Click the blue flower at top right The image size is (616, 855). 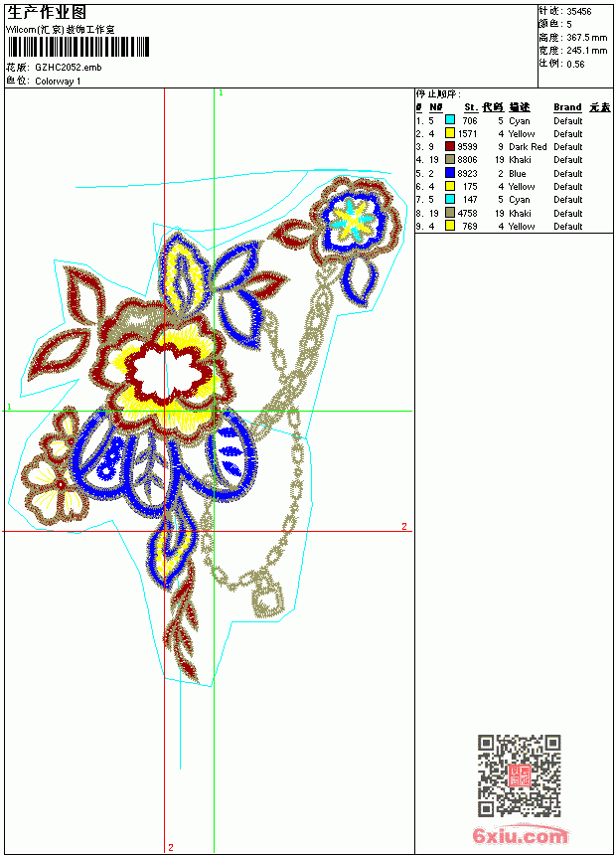coord(356,219)
